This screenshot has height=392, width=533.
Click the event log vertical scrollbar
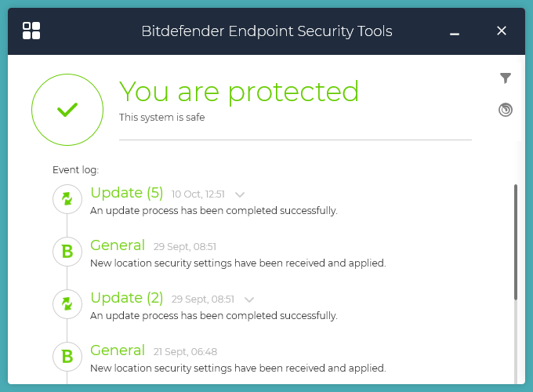[x=515, y=241]
